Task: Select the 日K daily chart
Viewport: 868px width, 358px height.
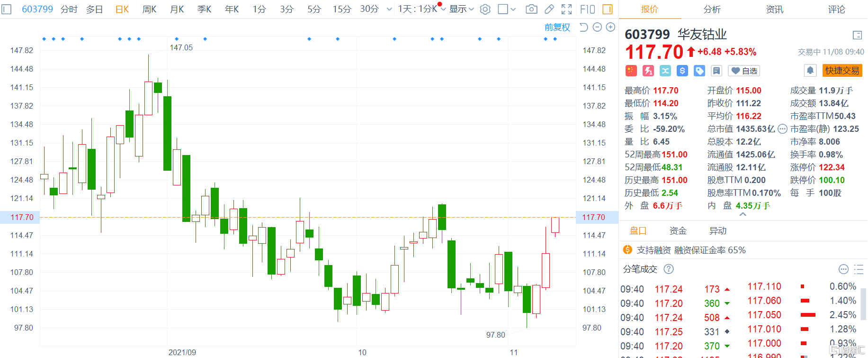Action: [122, 9]
